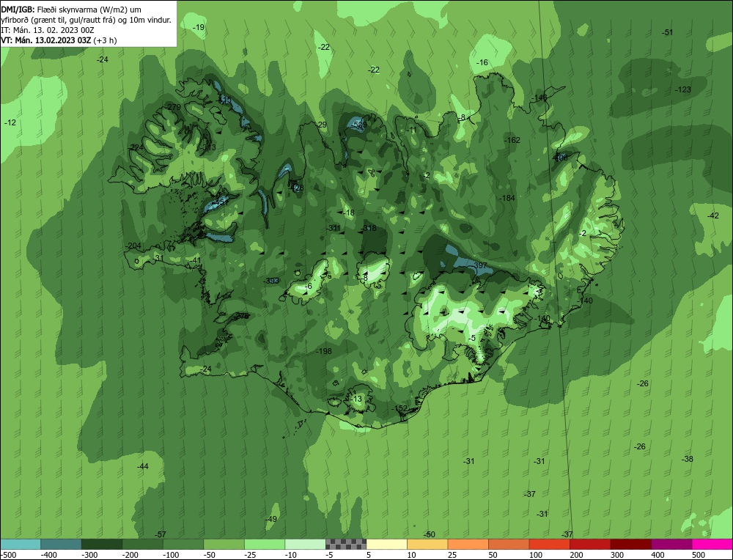
Task: Click the -397 value north of Vatnajökull
Action: (x=479, y=265)
